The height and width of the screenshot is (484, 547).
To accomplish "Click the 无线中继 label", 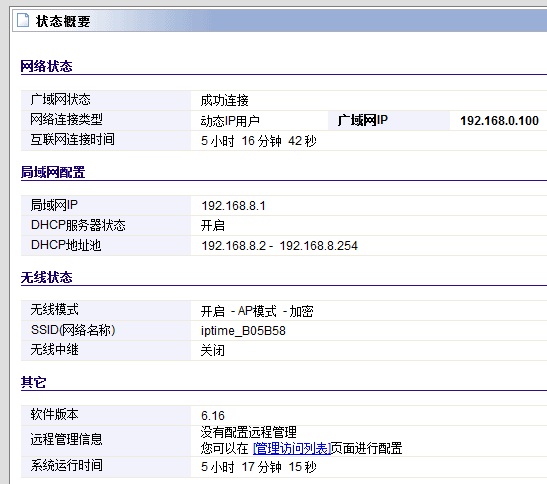I will (54, 349).
